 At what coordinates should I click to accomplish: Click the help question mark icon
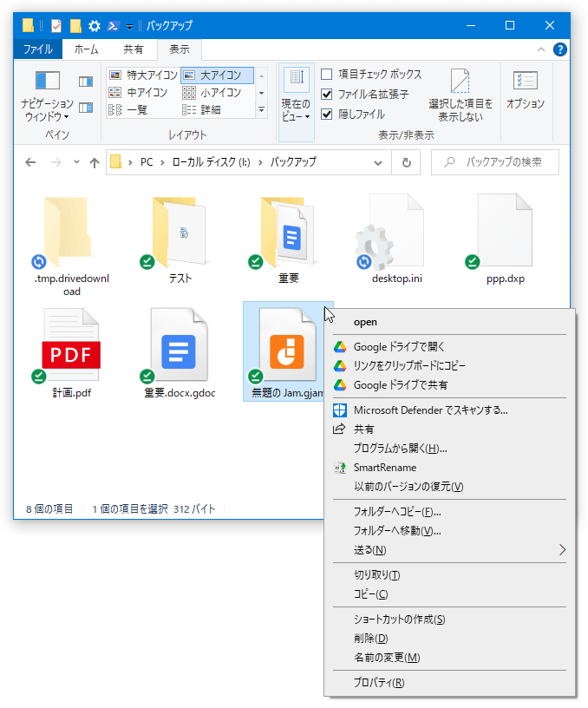[559, 49]
